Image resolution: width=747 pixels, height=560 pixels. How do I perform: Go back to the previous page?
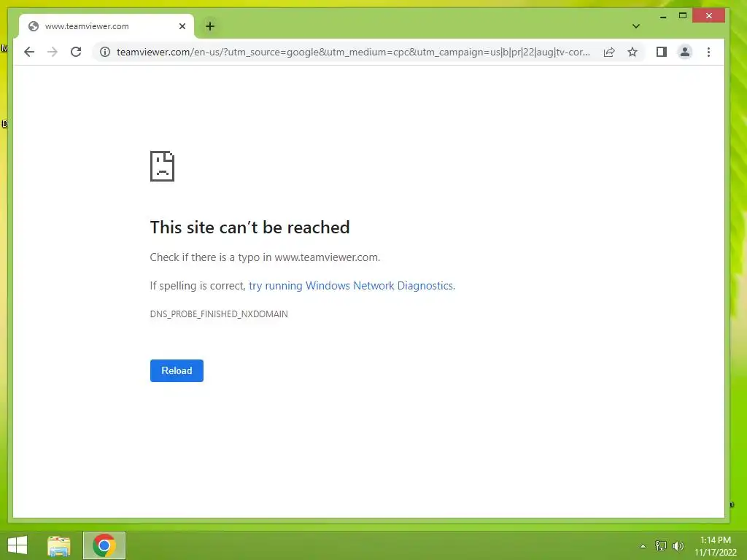point(29,52)
